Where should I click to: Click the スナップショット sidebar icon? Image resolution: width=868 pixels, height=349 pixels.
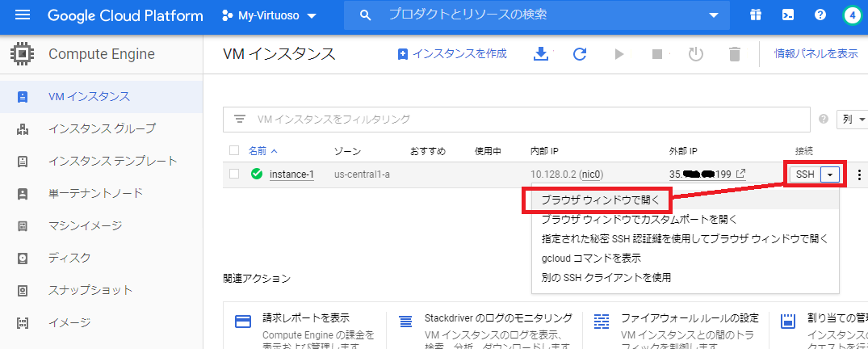23,290
